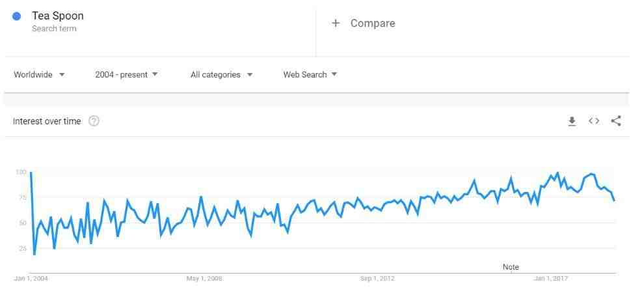
Task: Open the help question mark icon
Action: click(x=94, y=121)
